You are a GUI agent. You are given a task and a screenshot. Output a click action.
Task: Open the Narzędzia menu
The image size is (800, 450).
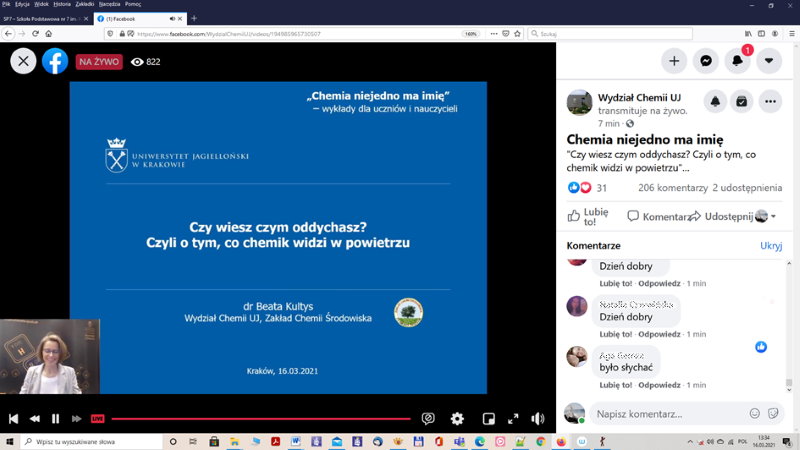click(110, 4)
